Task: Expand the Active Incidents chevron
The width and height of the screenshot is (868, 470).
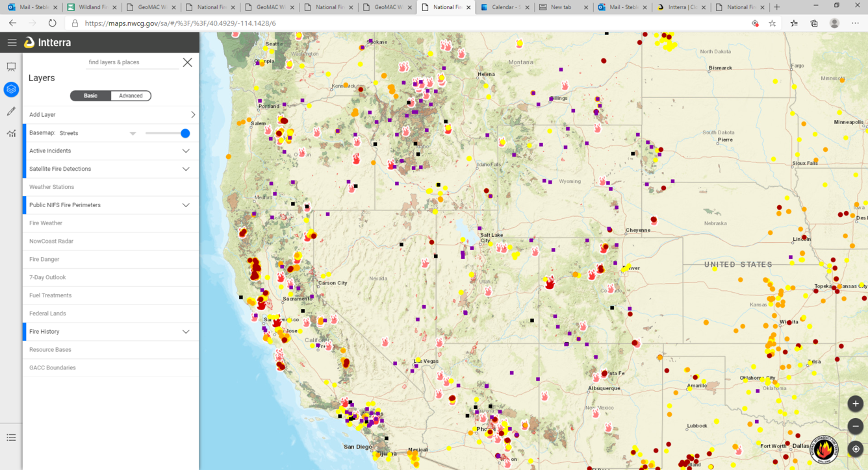Action: (x=186, y=151)
